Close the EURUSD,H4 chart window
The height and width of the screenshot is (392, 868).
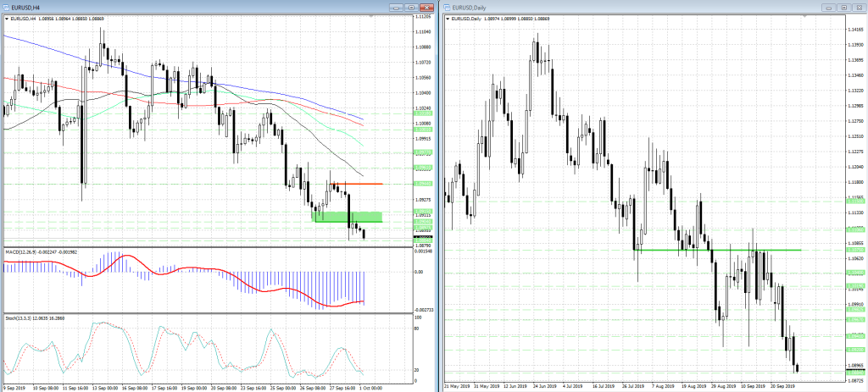[428, 6]
